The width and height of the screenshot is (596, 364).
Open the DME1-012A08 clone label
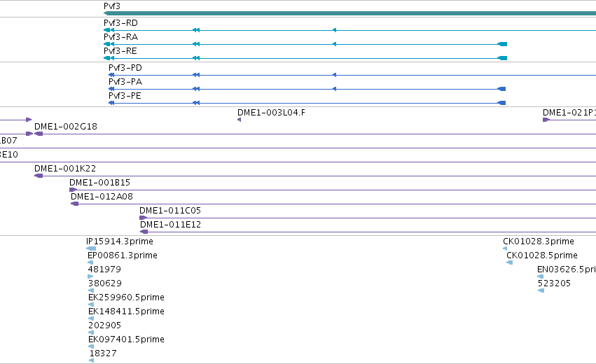point(102,197)
